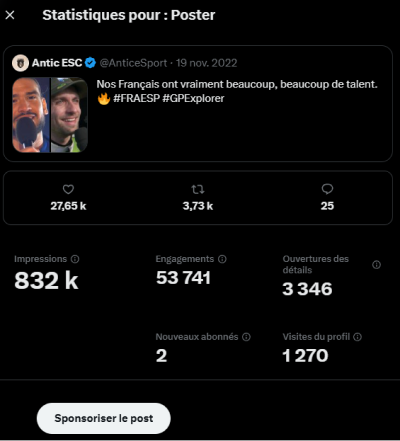The width and height of the screenshot is (400, 441).
Task: Open the #FRAESP hashtag
Action: (137, 98)
